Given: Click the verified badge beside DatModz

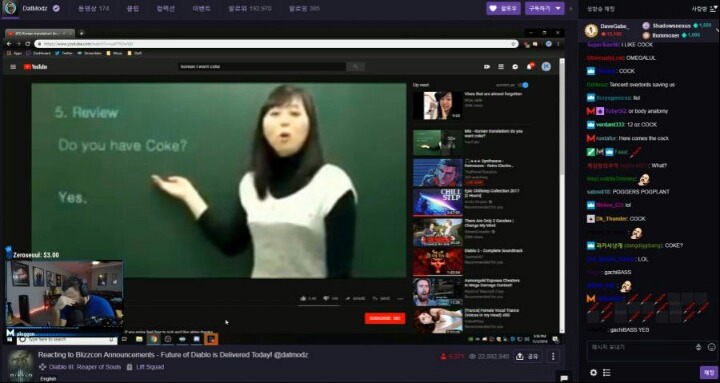Looking at the screenshot, I should tap(56, 8).
